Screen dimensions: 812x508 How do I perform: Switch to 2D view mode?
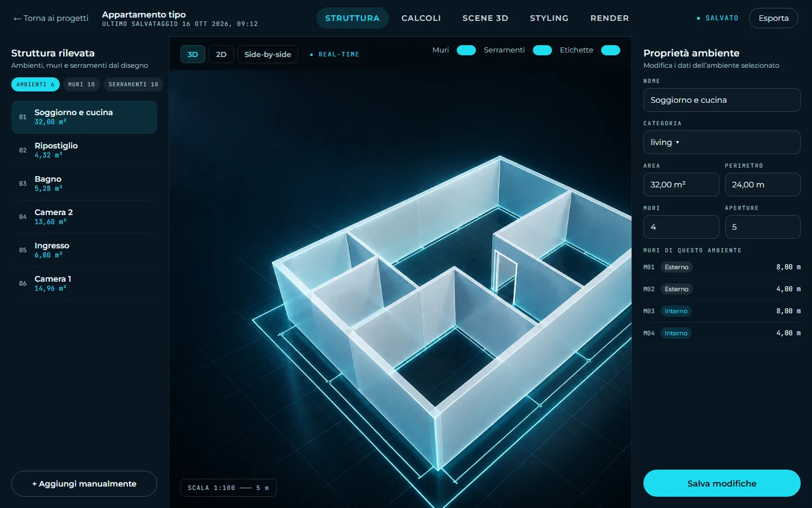coord(221,54)
